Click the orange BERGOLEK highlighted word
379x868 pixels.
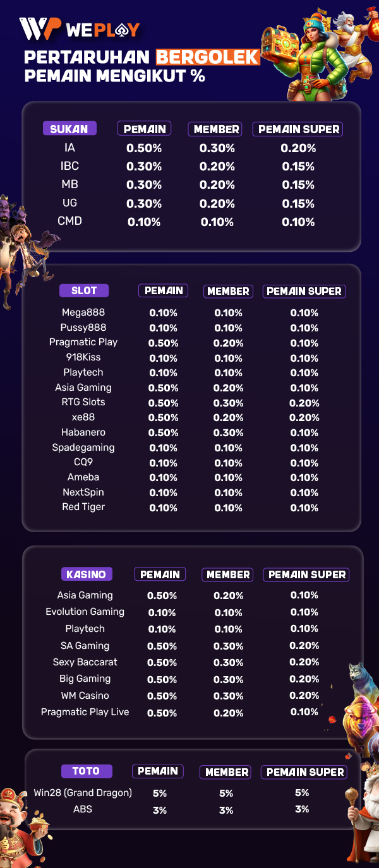click(207, 57)
